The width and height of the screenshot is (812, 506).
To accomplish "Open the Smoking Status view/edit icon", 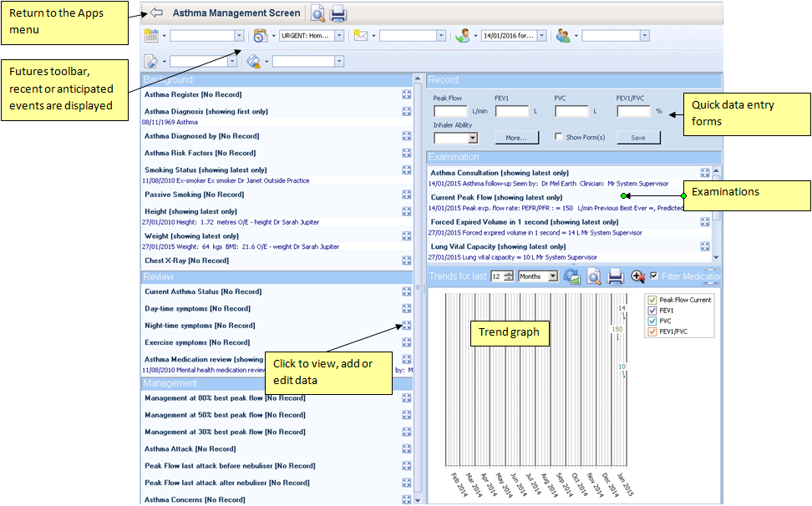I will pyautogui.click(x=407, y=170).
